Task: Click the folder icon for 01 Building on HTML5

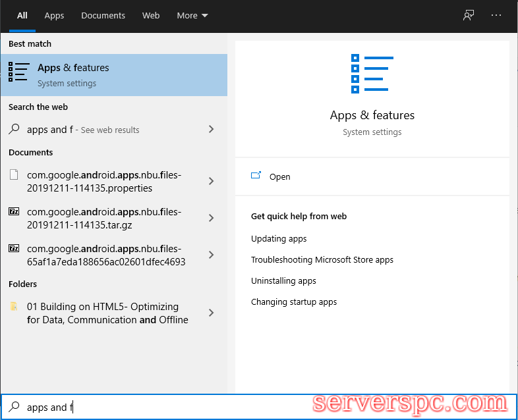Action: [x=14, y=307]
